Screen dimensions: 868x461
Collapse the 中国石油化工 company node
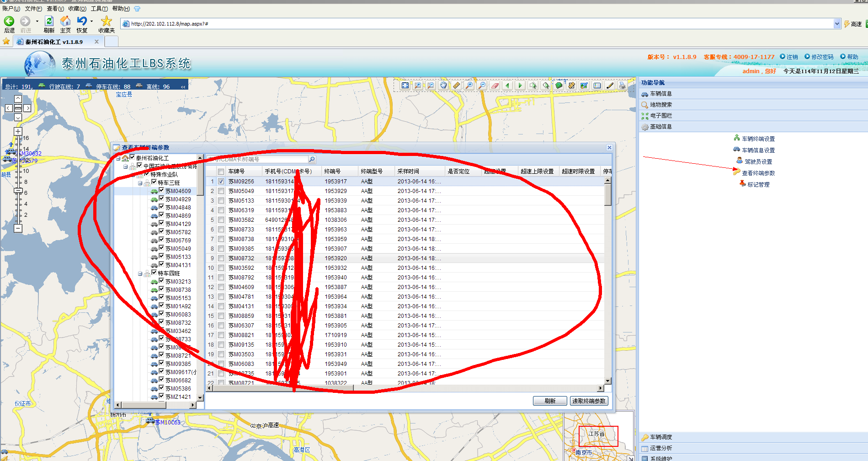[x=126, y=166]
